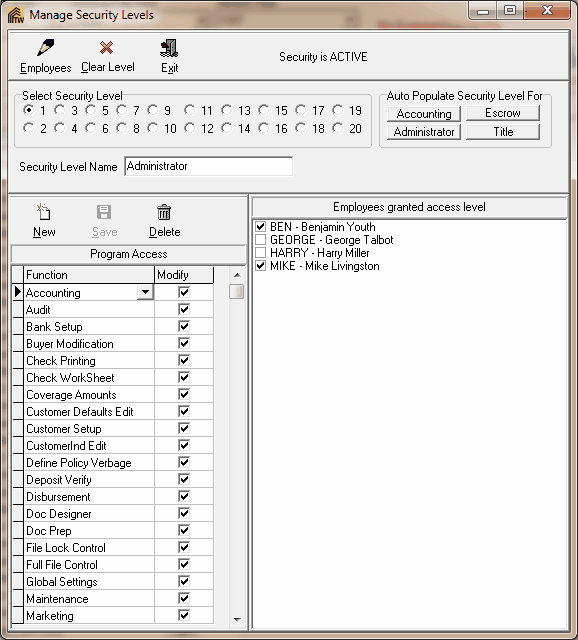Screen dimensions: 578x640
Task: Select security level 13 radio button
Action: click(227, 110)
